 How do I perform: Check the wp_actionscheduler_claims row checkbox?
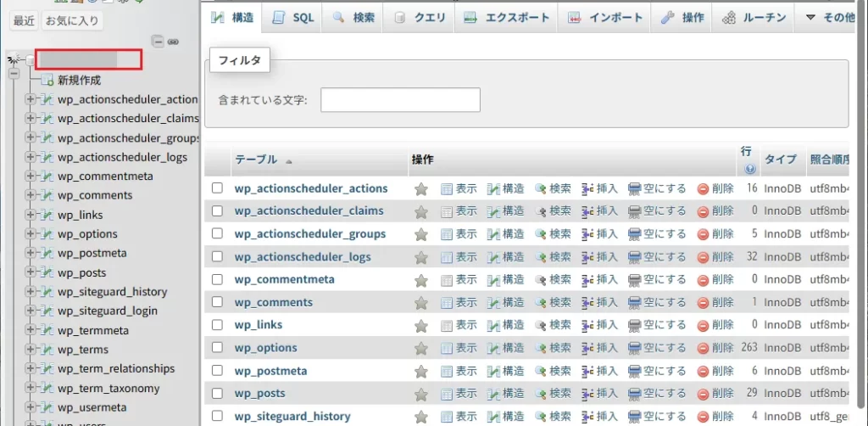tap(217, 211)
